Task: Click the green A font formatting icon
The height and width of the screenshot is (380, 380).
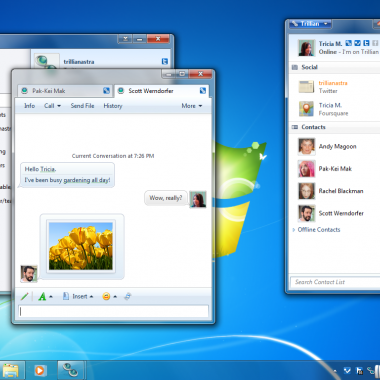Action: point(42,296)
